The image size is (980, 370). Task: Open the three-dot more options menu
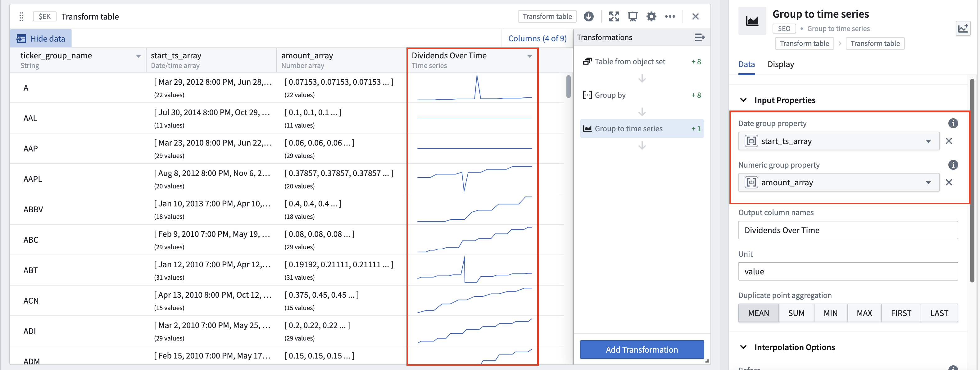click(669, 16)
